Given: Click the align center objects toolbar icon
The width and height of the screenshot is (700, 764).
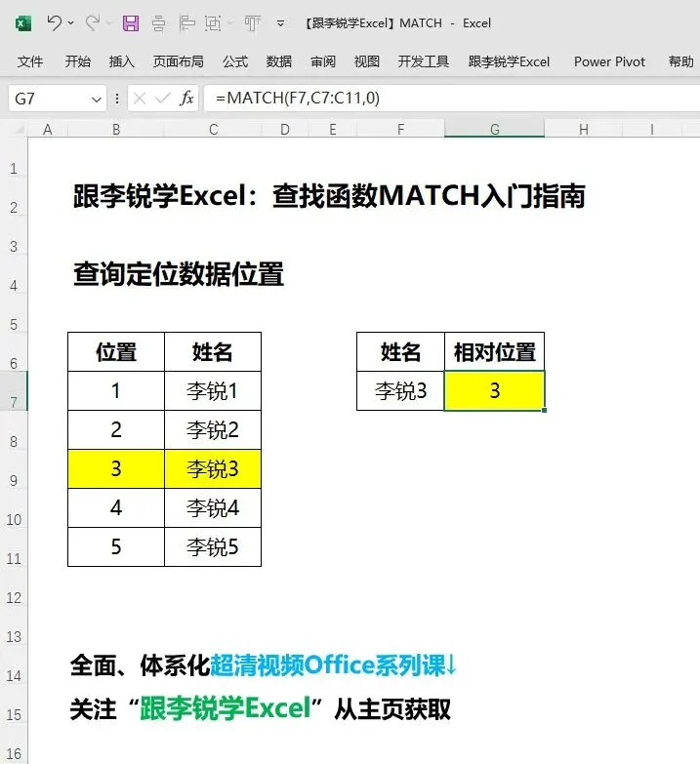Looking at the screenshot, I should point(158,22).
